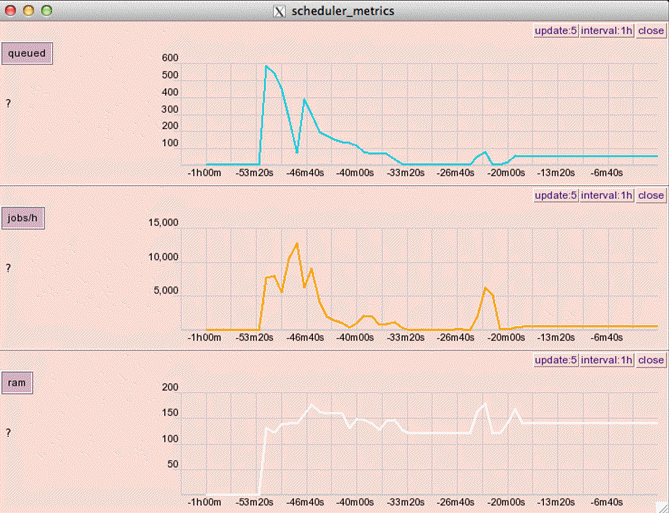
Task: Click question mark under ram label
Action: pyautogui.click(x=8, y=433)
